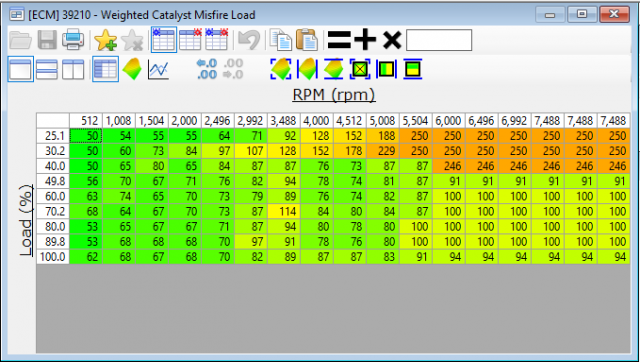Apply the equals (set value) operator
Image resolution: width=640 pixels, height=362 pixels.
pyautogui.click(x=339, y=40)
